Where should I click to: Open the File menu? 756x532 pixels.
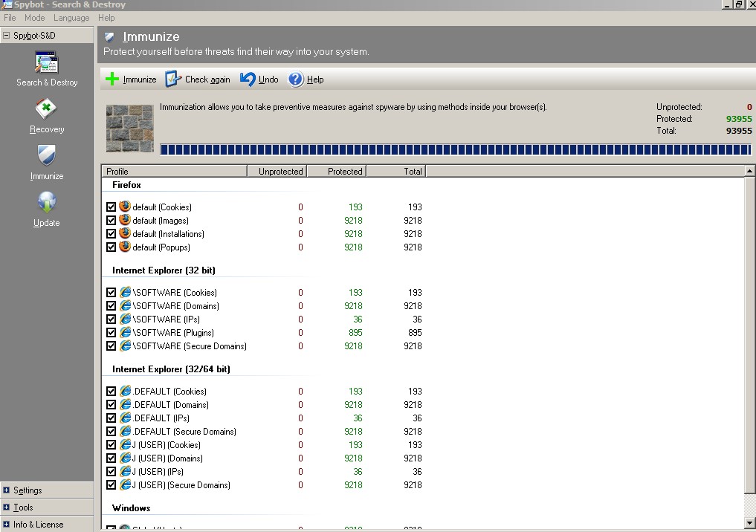[x=10, y=18]
